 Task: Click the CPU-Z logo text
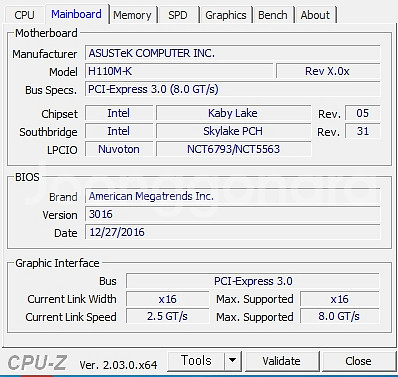point(37,362)
